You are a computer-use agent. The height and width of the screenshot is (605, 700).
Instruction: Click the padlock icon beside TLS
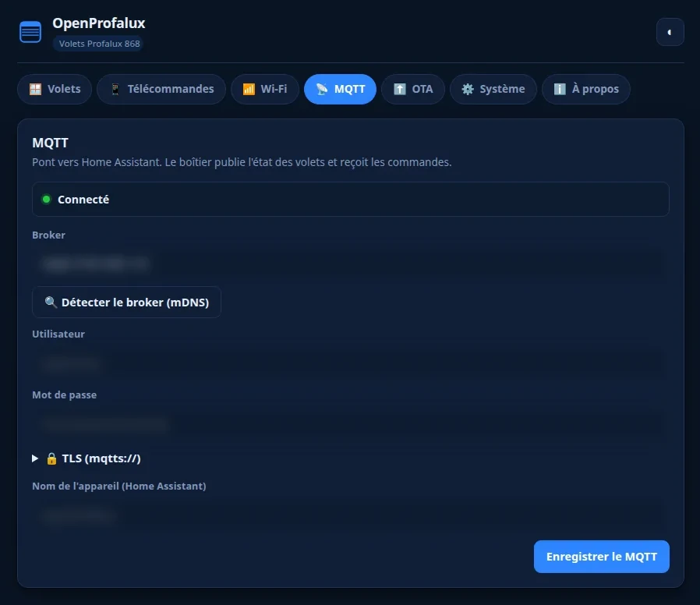pyautogui.click(x=51, y=458)
